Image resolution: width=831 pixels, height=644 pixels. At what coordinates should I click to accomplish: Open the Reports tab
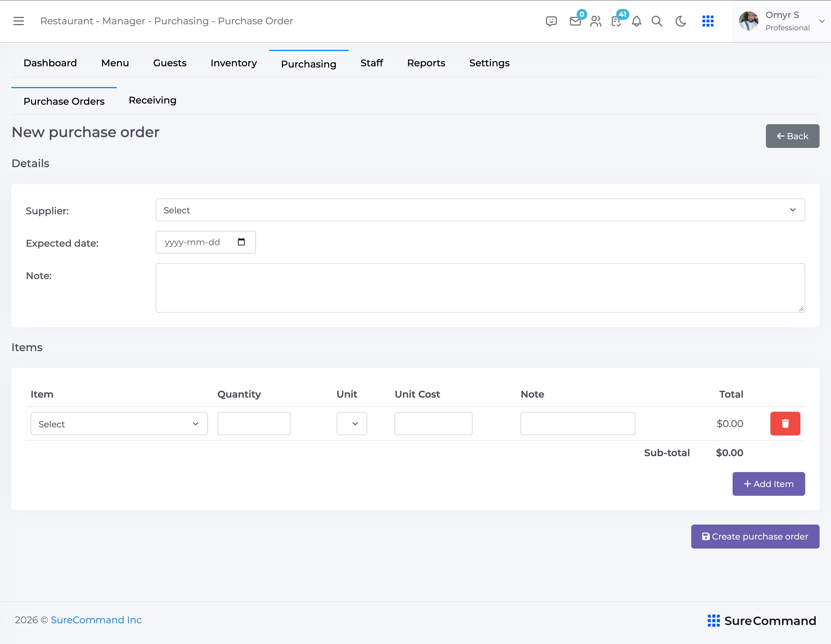(426, 63)
